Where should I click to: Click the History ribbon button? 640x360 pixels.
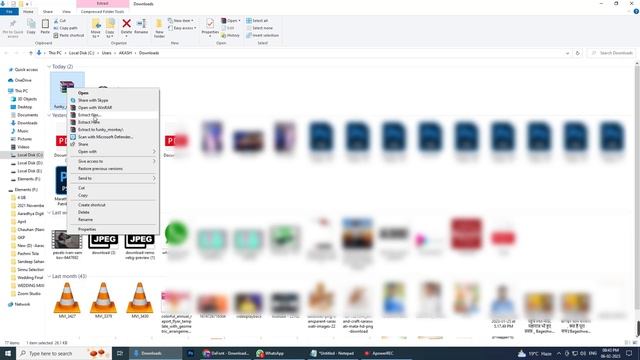(x=231, y=36)
